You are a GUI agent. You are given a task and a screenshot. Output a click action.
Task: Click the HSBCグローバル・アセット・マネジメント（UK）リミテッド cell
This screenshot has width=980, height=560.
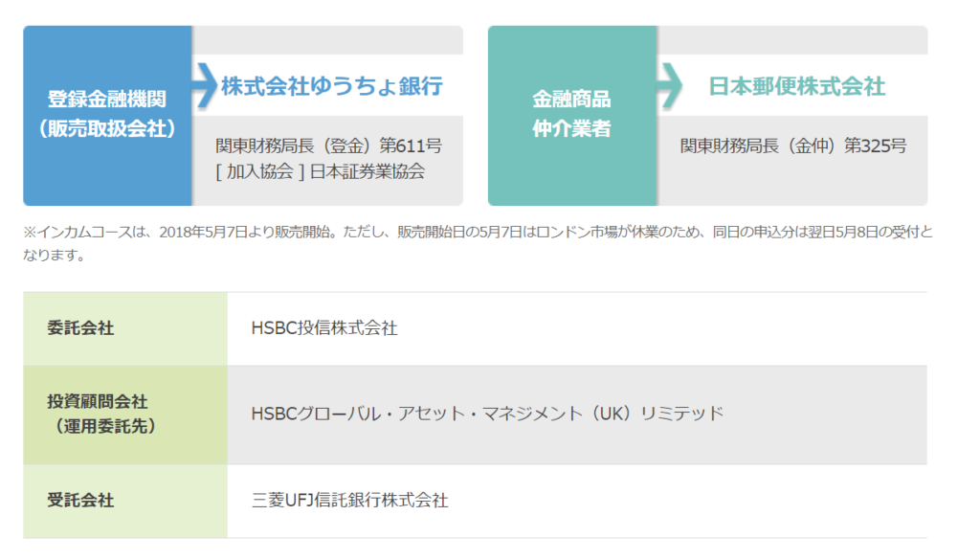pos(577,415)
